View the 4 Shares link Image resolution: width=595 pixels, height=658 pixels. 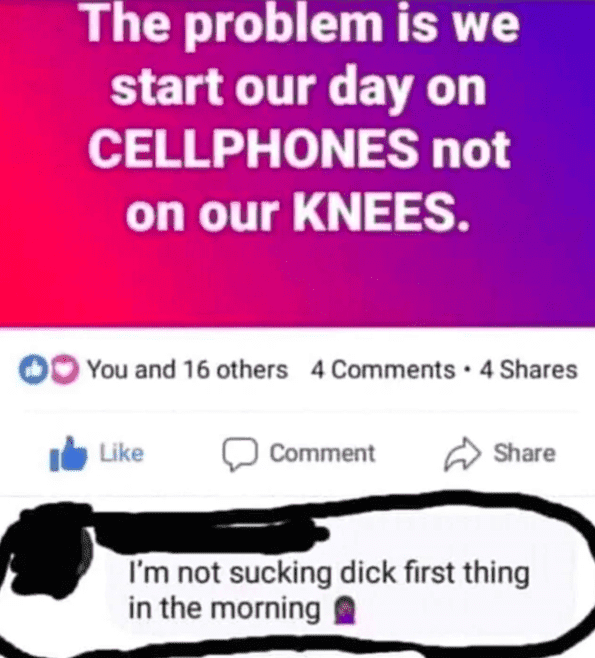[529, 370]
